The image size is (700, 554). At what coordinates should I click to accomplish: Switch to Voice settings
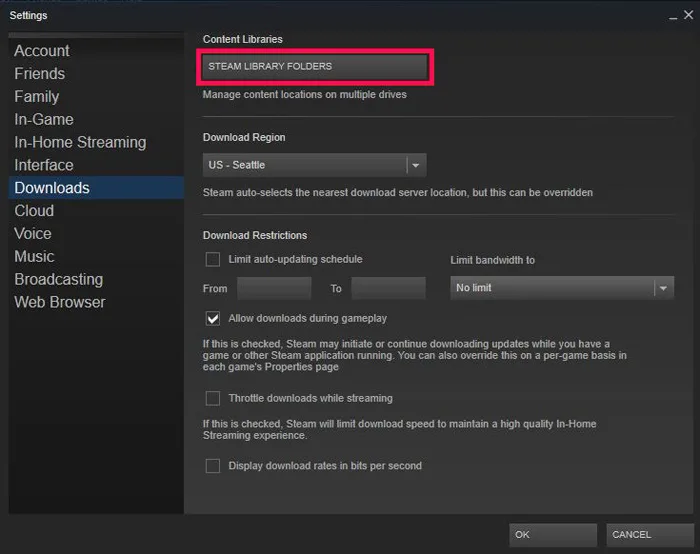coord(96,233)
